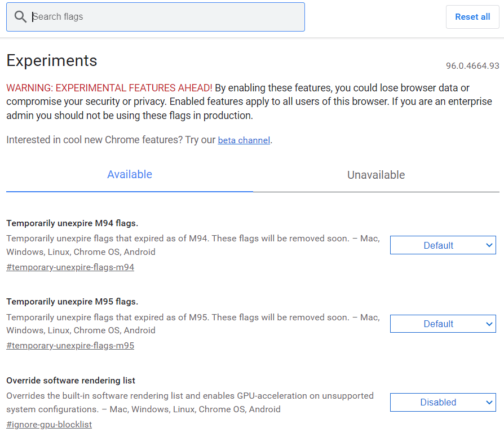Click the "Temporarily unexpire M95 flags." title
The image size is (504, 441).
click(72, 302)
